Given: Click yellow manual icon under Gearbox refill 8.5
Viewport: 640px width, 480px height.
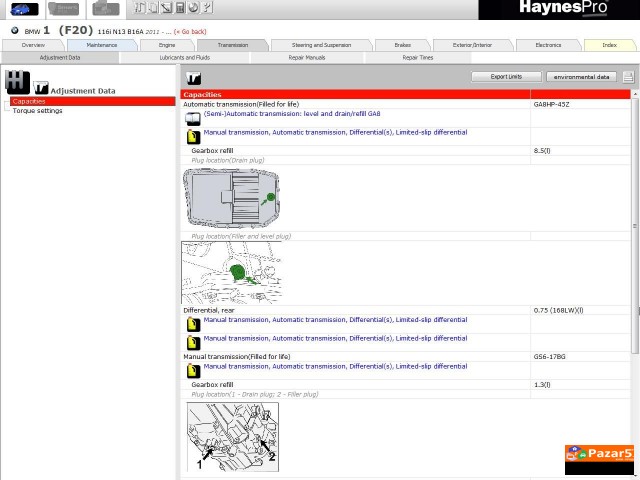Looking at the screenshot, I should [194, 135].
